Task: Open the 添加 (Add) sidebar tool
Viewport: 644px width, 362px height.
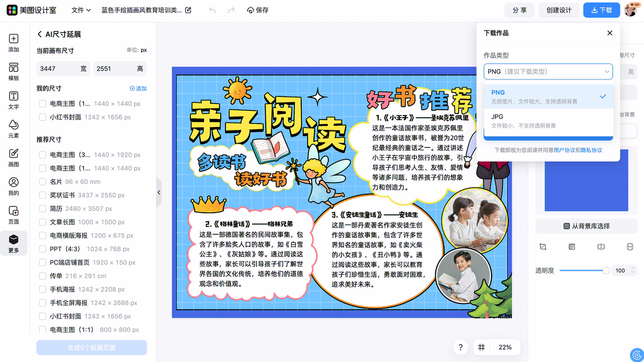Action: (14, 43)
